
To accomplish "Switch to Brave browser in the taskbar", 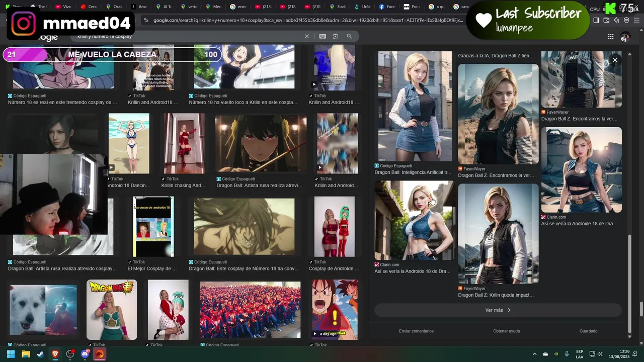I will [55, 354].
